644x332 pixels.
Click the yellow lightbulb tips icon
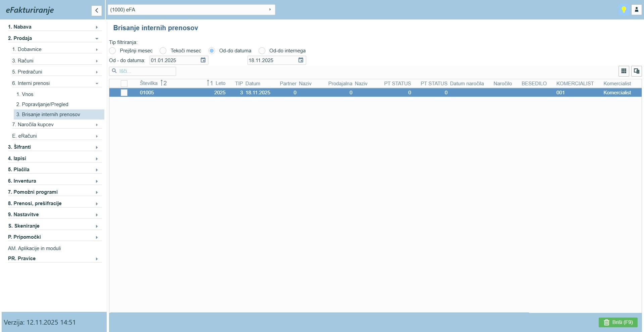click(x=624, y=10)
